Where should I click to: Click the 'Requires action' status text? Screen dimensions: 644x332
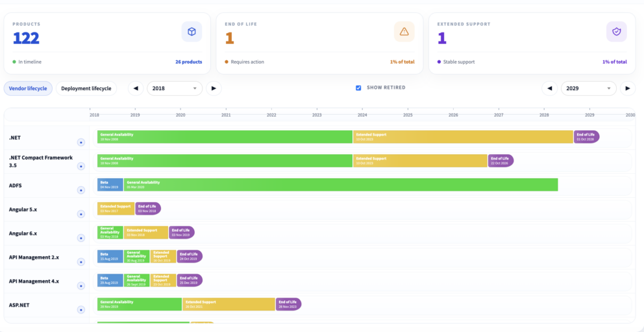point(247,62)
